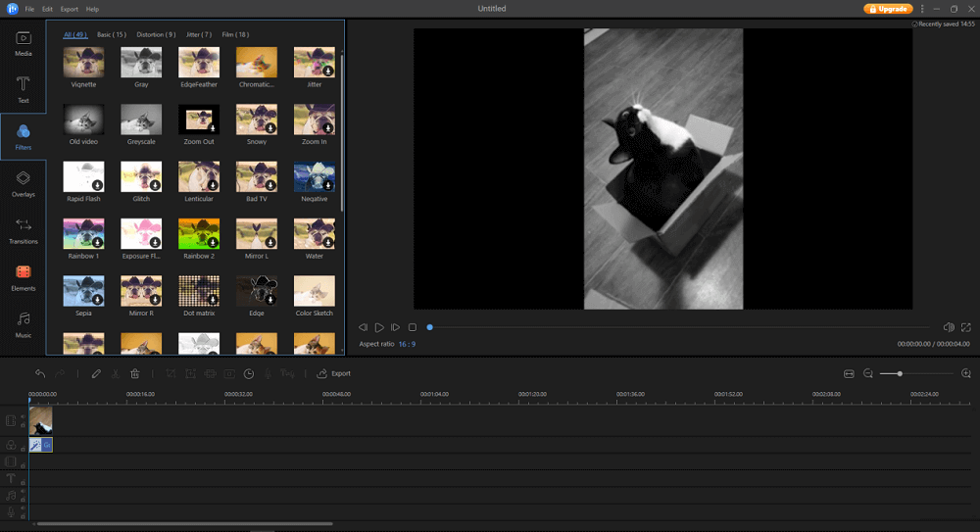Open the Elements panel
Image resolution: width=980 pixels, height=532 pixels.
coord(23,277)
